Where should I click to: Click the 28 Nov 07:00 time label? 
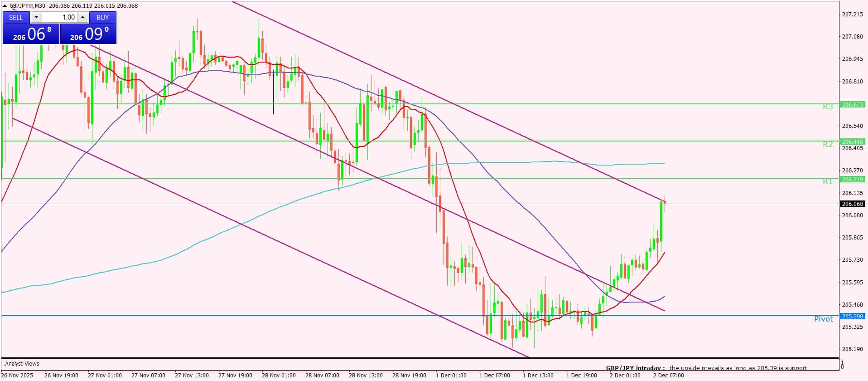coord(322,375)
